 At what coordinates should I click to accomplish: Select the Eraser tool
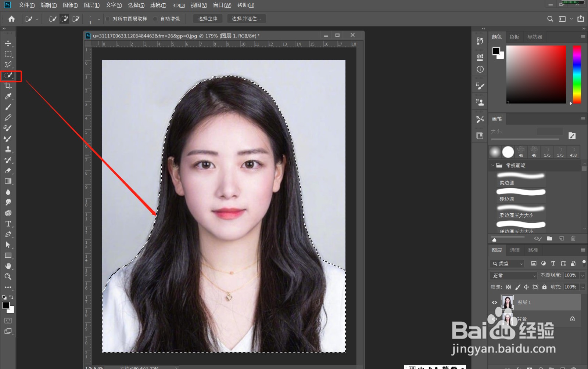(8, 171)
